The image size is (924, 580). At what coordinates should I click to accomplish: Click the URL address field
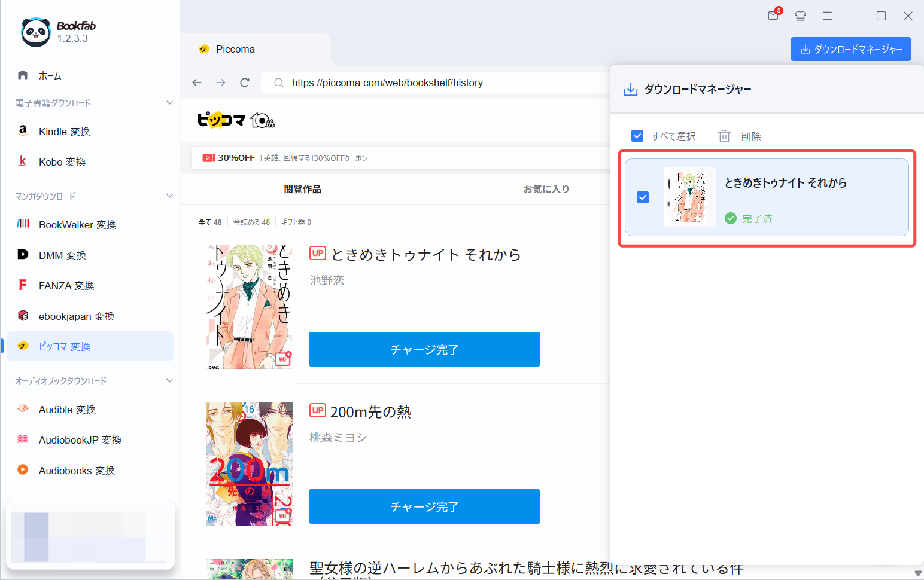coord(434,83)
